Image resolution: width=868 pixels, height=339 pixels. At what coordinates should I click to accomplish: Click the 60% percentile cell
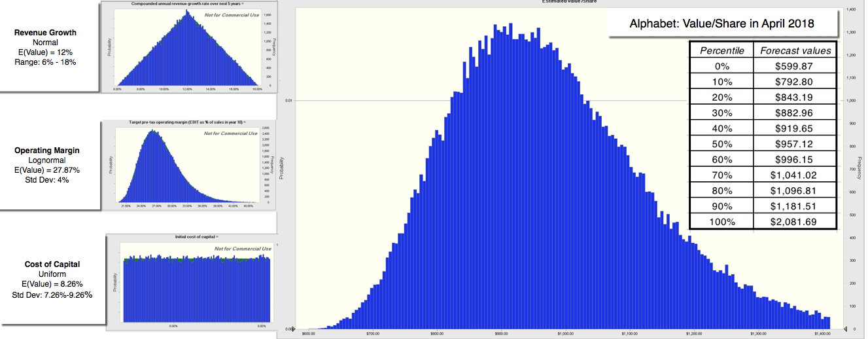[x=721, y=159]
